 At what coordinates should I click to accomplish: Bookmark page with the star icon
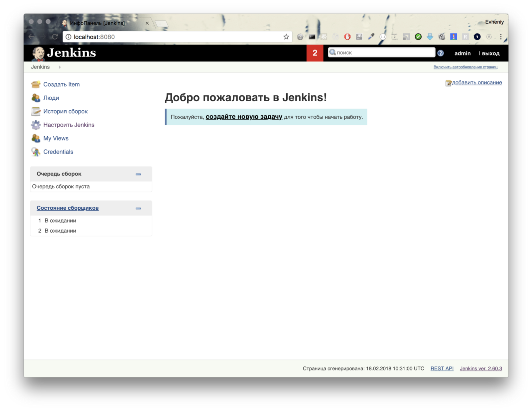coord(286,37)
